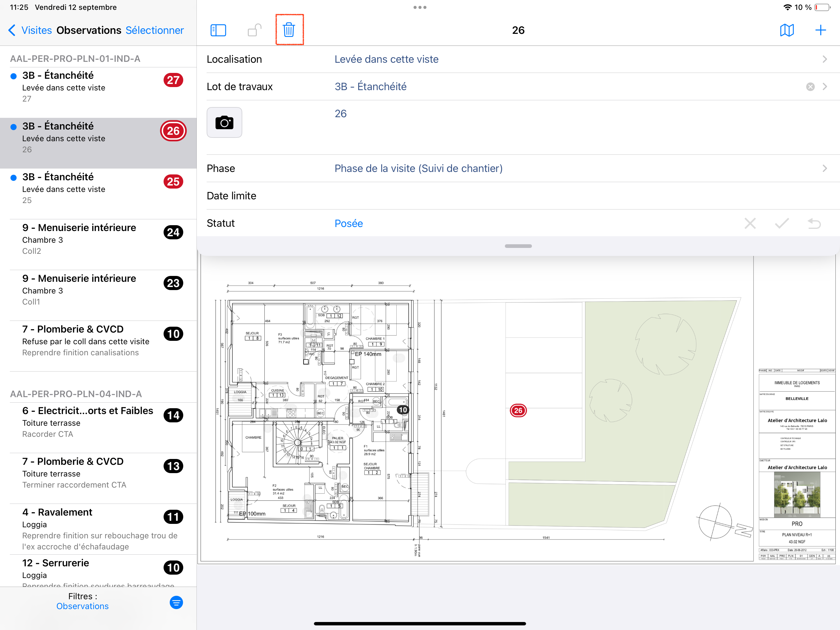The image size is (840, 630).
Task: Open the Observations filter link
Action: (x=82, y=606)
